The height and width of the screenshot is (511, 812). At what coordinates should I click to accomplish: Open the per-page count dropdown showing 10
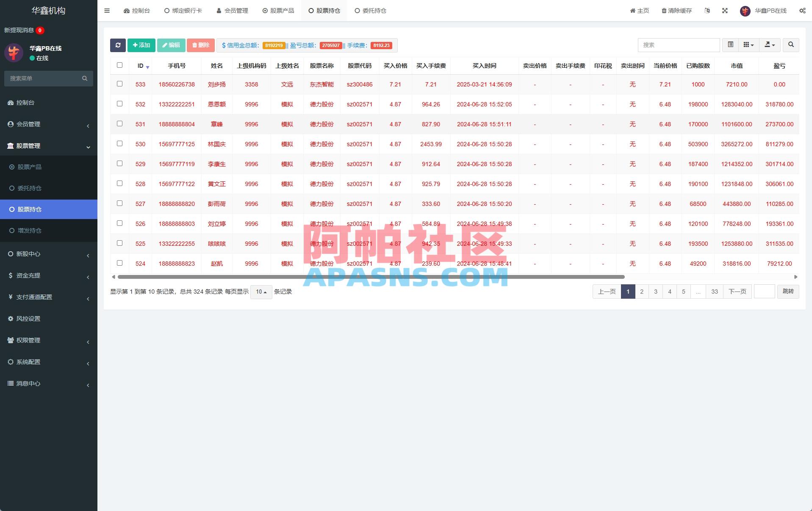tap(261, 292)
